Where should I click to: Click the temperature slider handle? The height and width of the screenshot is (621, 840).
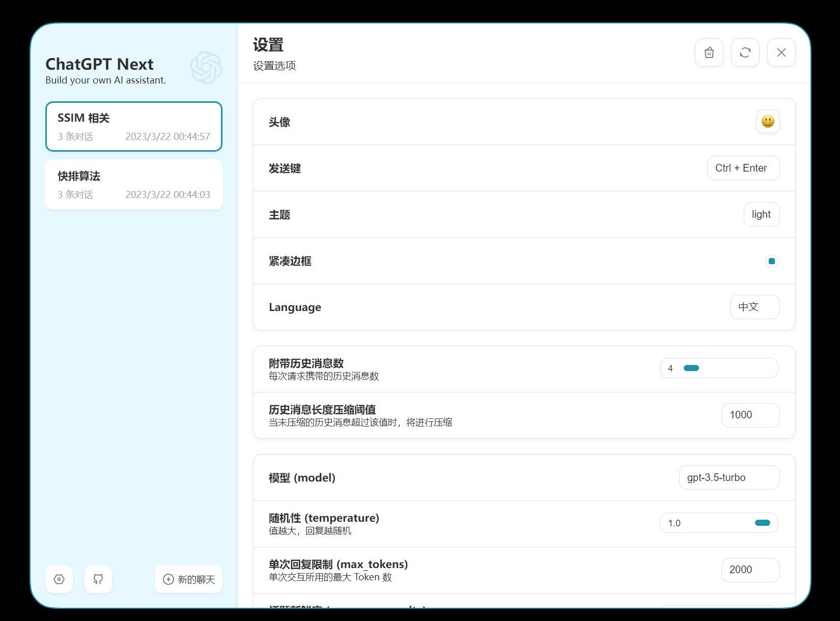[763, 523]
